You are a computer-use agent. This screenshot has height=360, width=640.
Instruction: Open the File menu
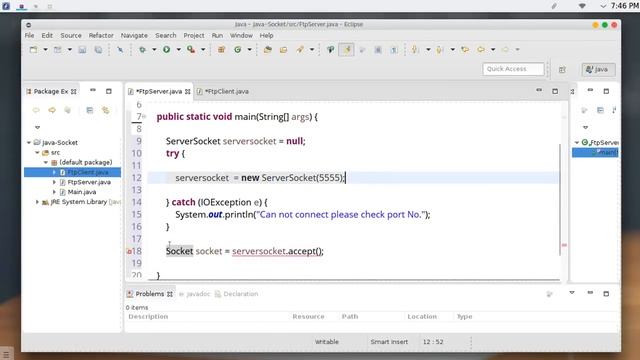(29, 36)
